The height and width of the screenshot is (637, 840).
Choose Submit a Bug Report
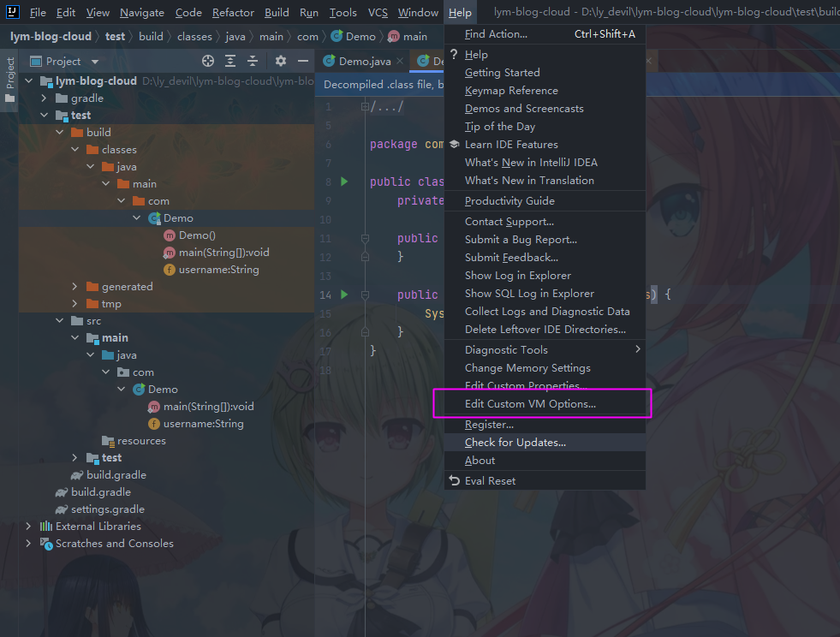point(545,240)
